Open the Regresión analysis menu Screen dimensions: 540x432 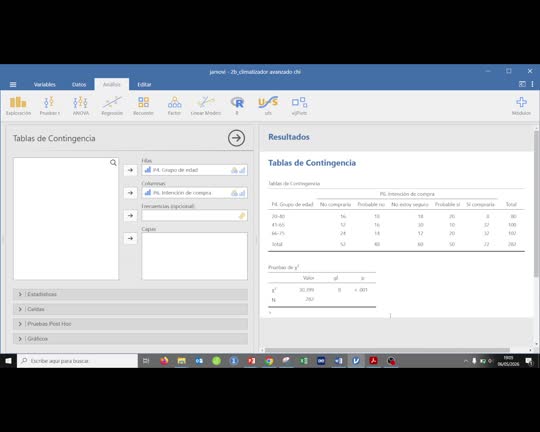click(112, 106)
